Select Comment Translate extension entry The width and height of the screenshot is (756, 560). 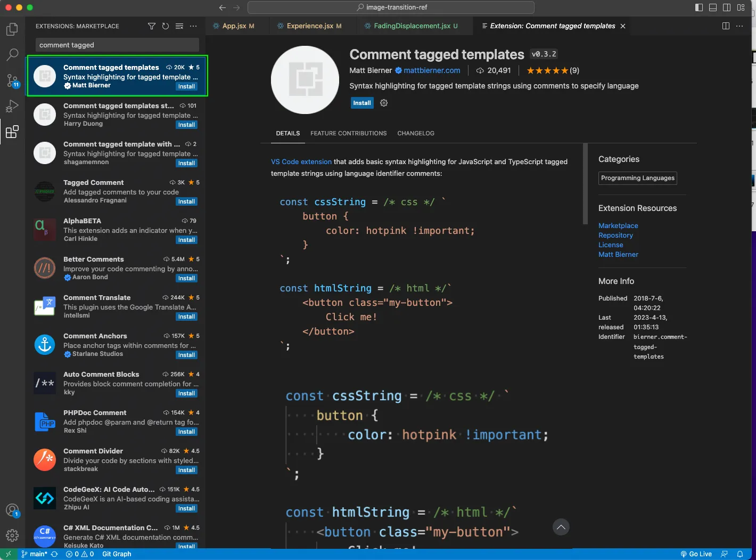click(117, 307)
